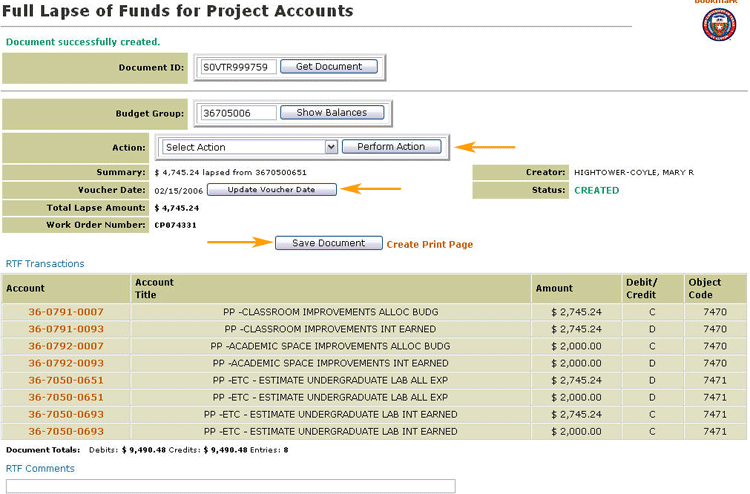Open the Select Action dropdown
This screenshot has height=494, width=750.
coord(250,147)
